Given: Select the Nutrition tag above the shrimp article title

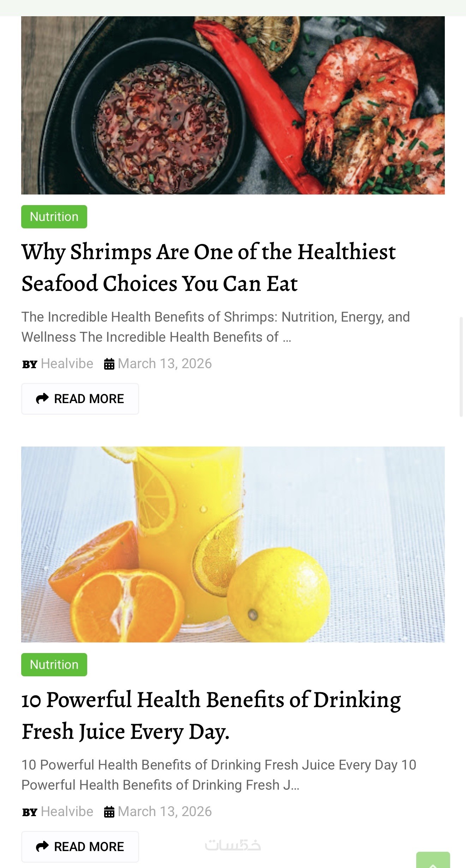Looking at the screenshot, I should 54,217.
